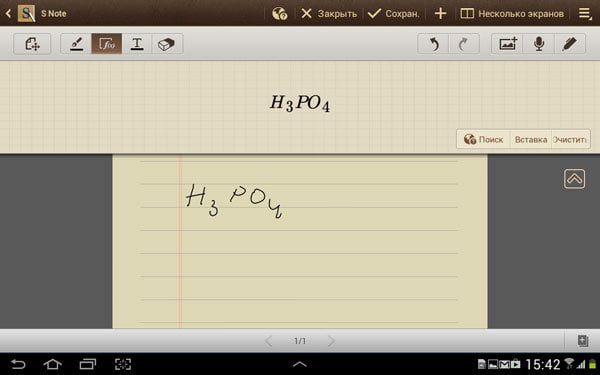This screenshot has height=375, width=600.
Task: Start voice recording with microphone icon
Action: (539, 44)
